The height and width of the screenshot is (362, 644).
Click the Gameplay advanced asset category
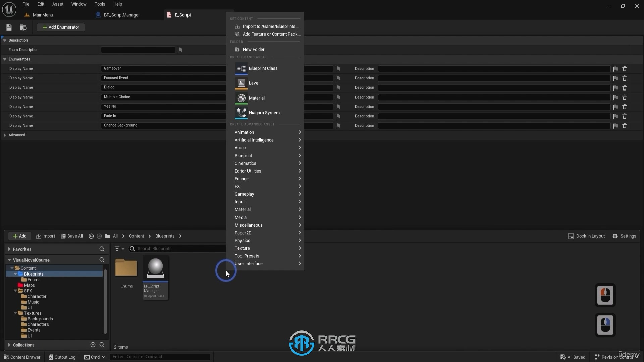click(245, 194)
